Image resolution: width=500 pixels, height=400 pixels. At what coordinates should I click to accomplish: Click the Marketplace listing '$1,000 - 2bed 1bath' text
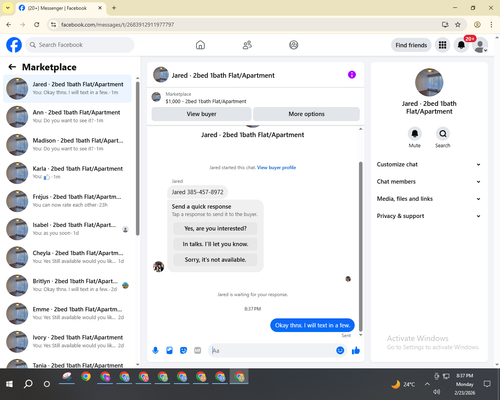point(206,101)
